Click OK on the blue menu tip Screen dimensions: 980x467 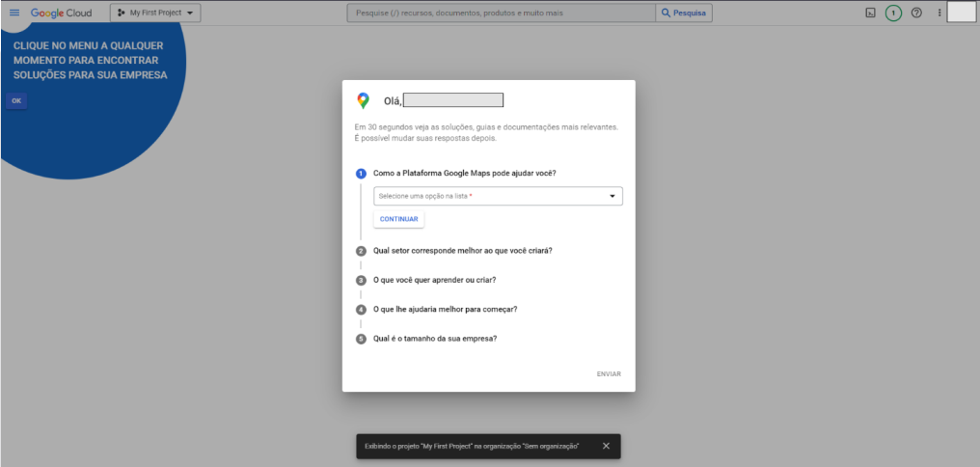[x=16, y=100]
